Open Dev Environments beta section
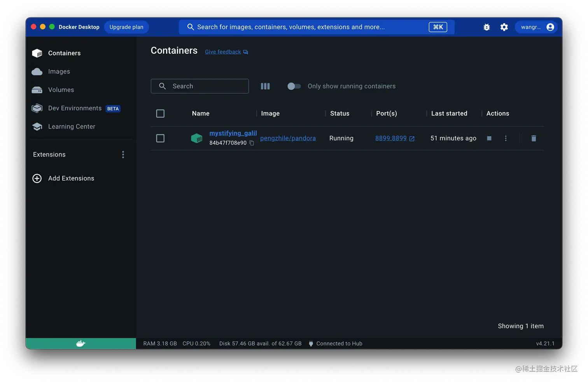This screenshot has width=588, height=383. tap(76, 108)
